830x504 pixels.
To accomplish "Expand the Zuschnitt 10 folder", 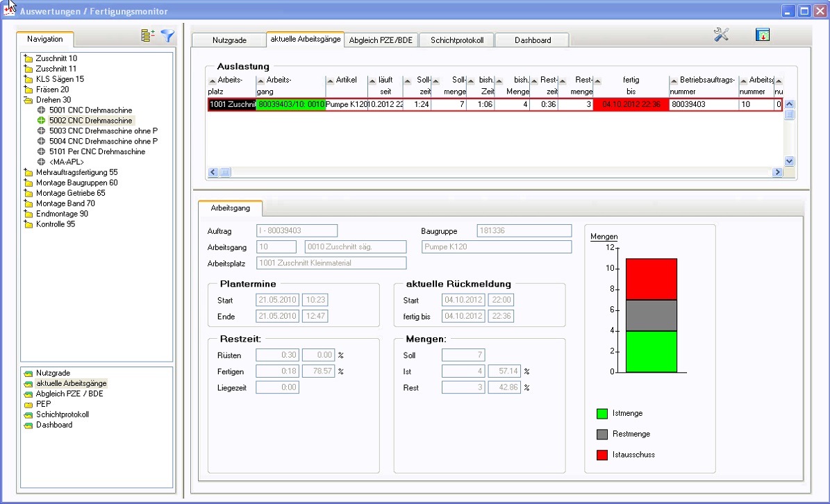I will (28, 58).
